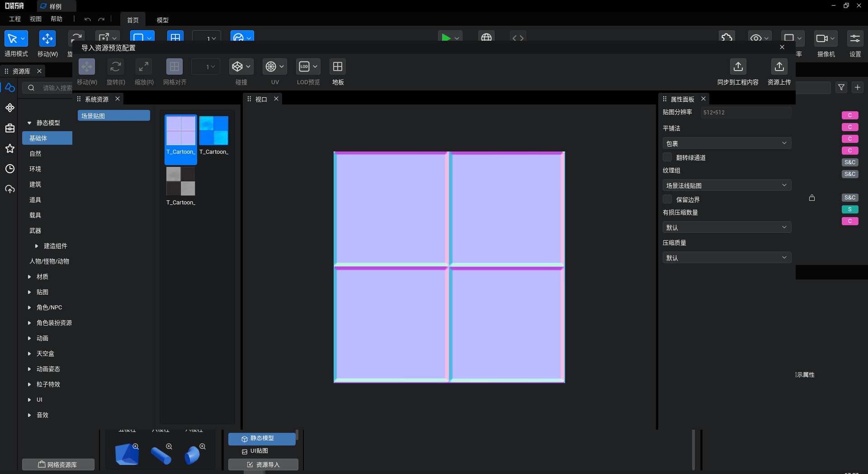Open the 压缩质量 dropdown
Viewport: 868px width, 474px height.
[727, 258]
